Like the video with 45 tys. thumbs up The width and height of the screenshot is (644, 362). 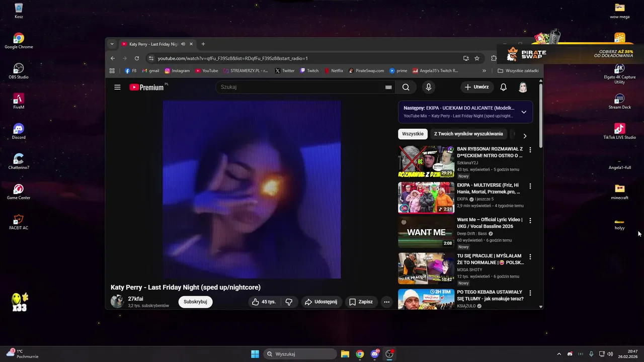coord(264,302)
